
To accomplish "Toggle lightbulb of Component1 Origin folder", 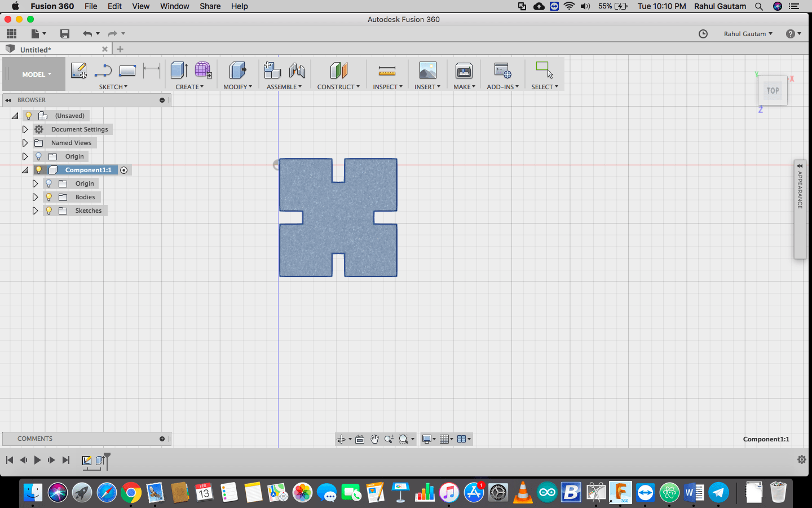I will coord(49,183).
